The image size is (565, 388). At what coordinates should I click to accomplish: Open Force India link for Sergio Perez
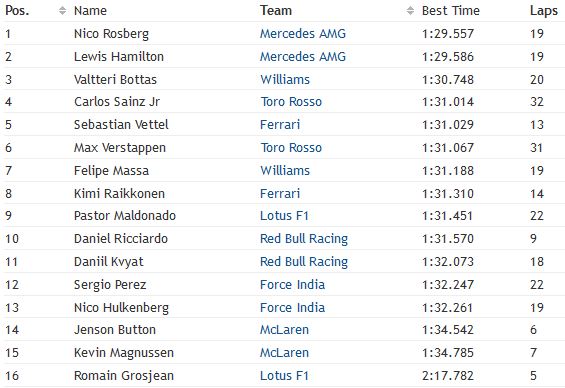(x=293, y=285)
